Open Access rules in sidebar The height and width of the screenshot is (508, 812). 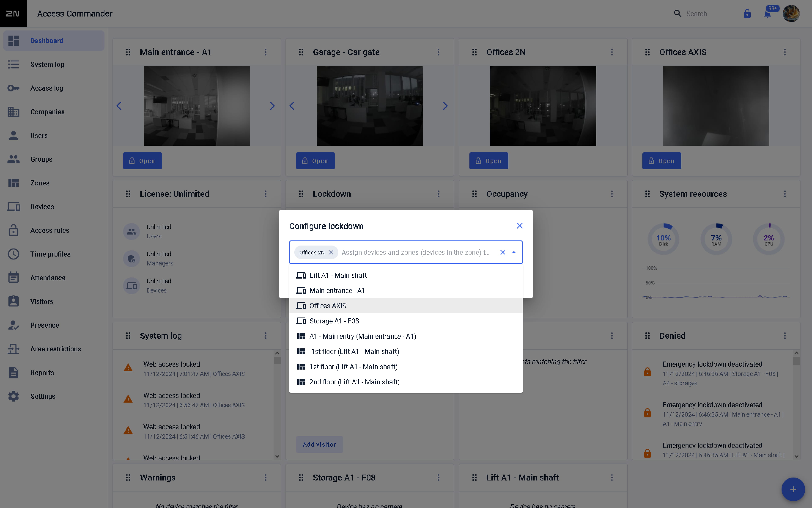coord(54,231)
